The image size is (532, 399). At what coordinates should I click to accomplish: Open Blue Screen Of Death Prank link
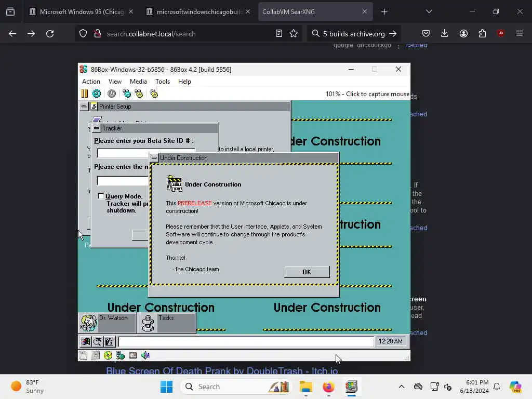tap(222, 370)
